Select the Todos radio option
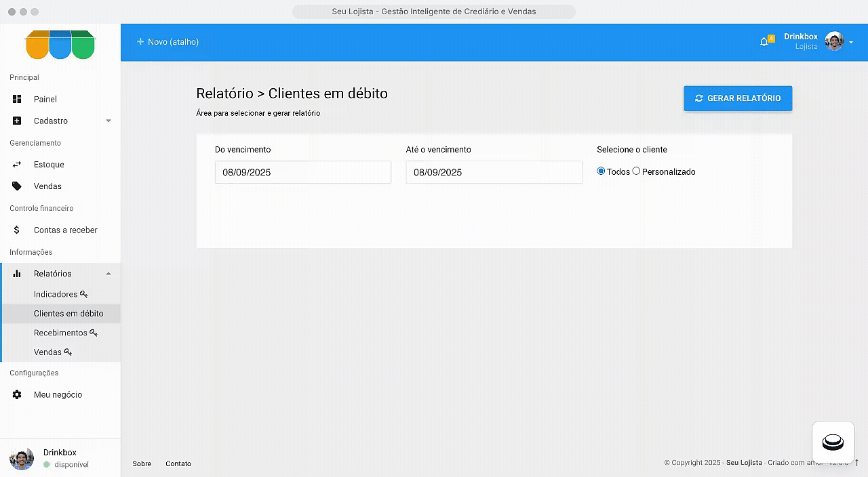This screenshot has height=477, width=868. coord(601,171)
